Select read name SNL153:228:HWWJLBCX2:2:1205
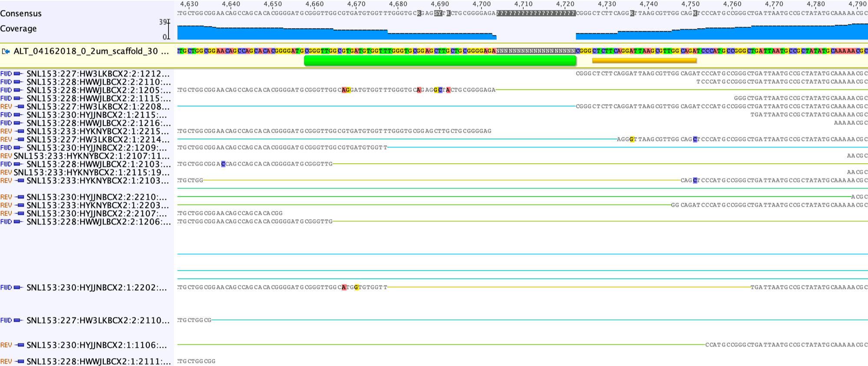Image resolution: width=868 pixels, height=366 pixels. point(99,90)
